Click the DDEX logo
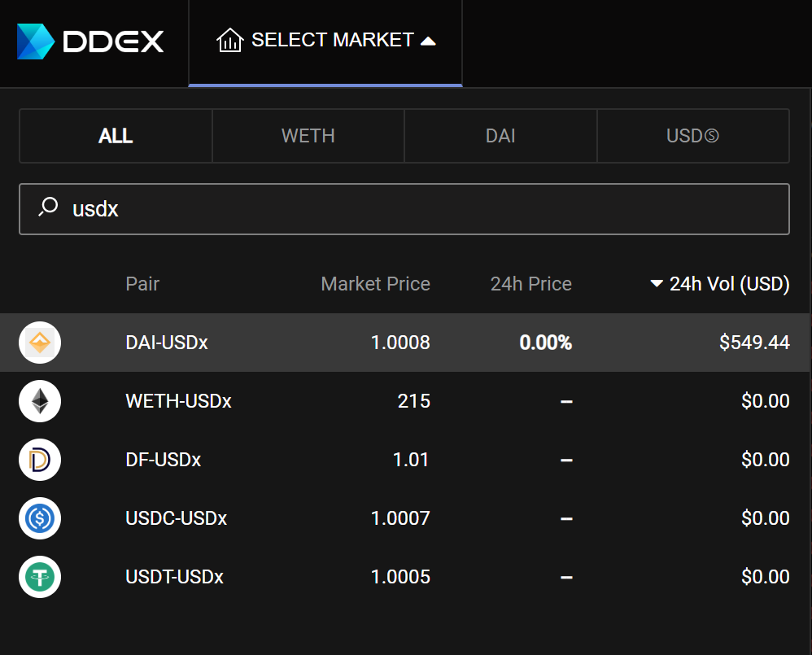812x655 pixels. point(90,41)
